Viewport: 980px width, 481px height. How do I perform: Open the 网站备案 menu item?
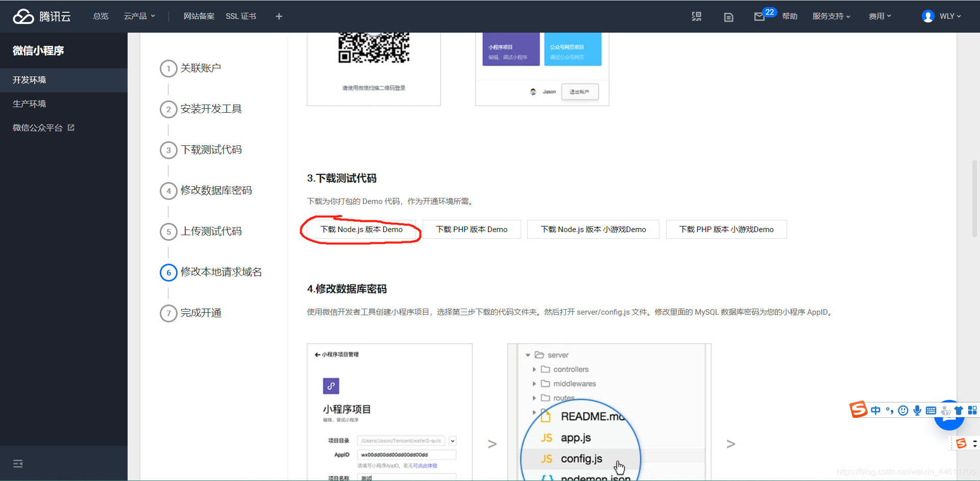click(199, 16)
